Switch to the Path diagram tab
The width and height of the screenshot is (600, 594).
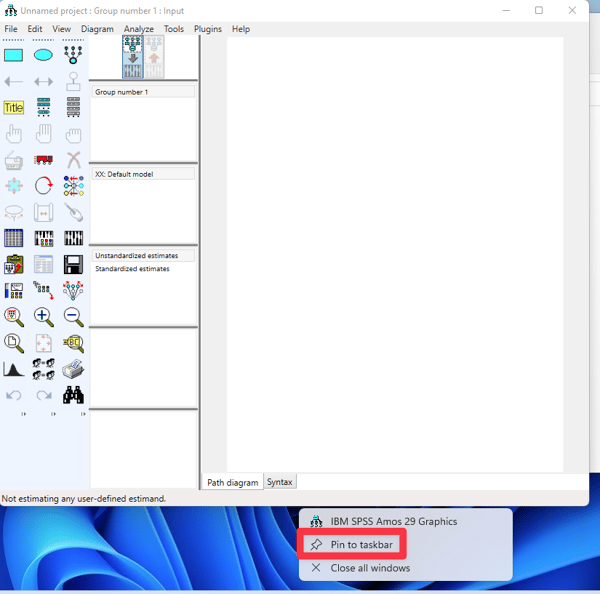233,482
